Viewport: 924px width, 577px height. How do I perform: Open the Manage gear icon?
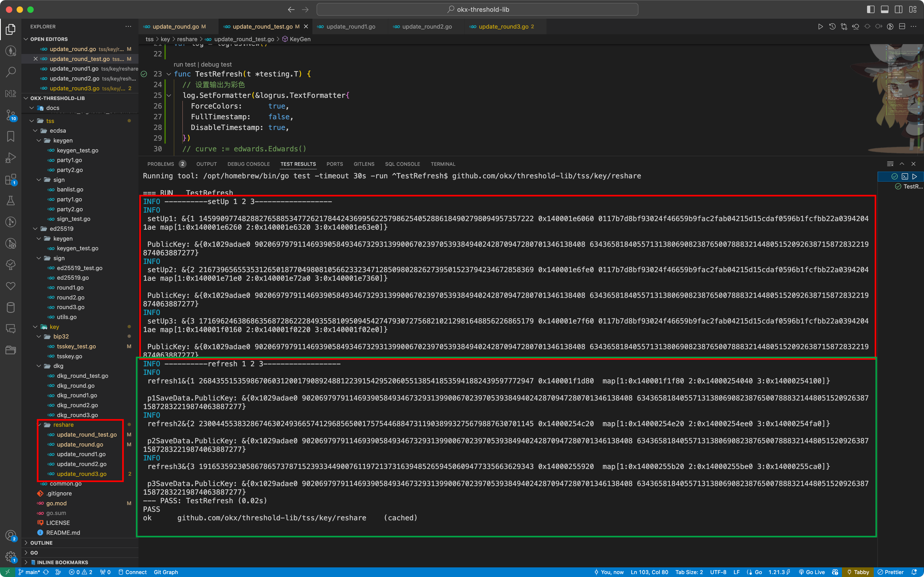pos(11,557)
